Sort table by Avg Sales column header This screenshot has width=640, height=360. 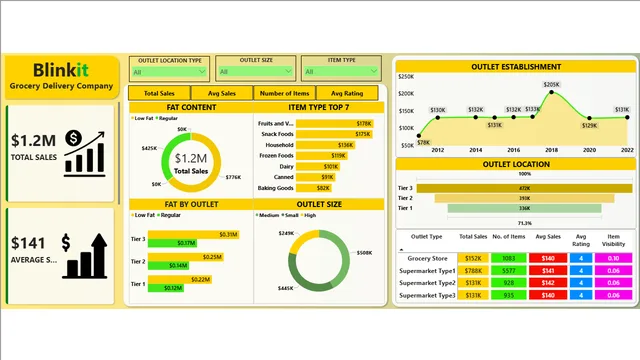click(x=548, y=236)
